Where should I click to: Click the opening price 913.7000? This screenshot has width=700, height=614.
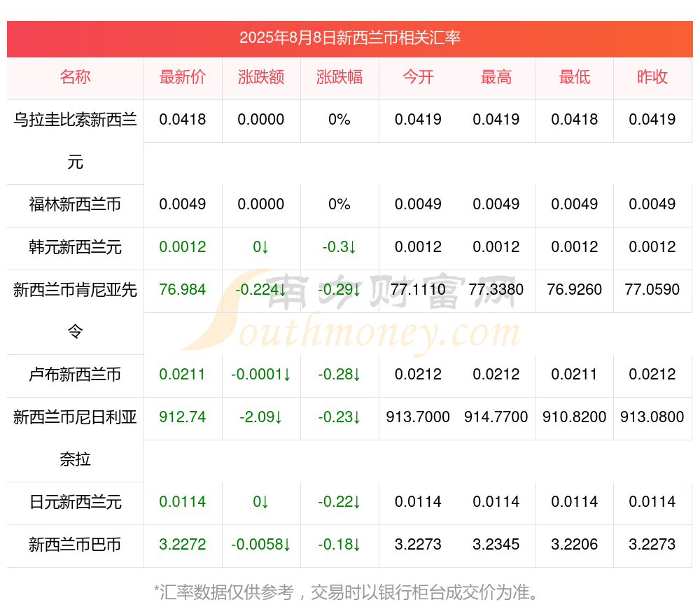click(418, 417)
